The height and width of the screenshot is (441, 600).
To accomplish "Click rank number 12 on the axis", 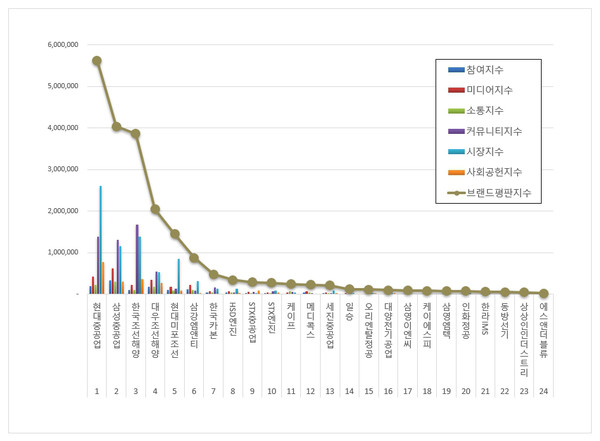I will click(311, 392).
